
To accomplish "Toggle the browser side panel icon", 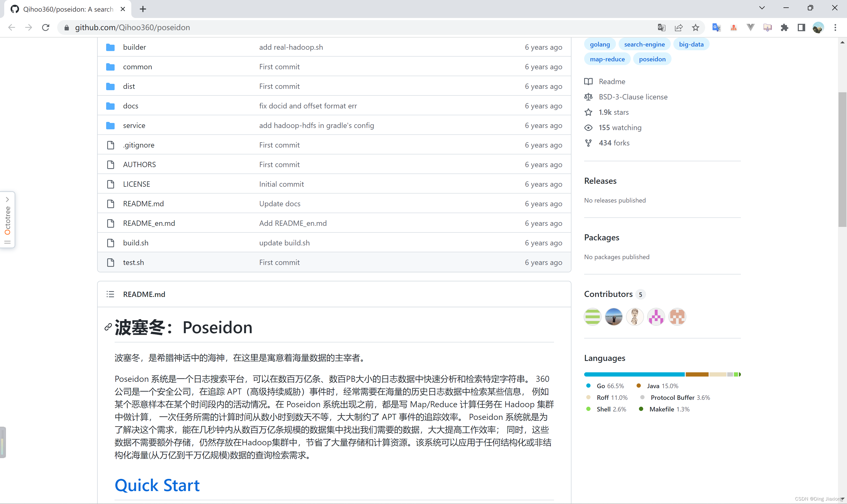I will click(x=801, y=28).
